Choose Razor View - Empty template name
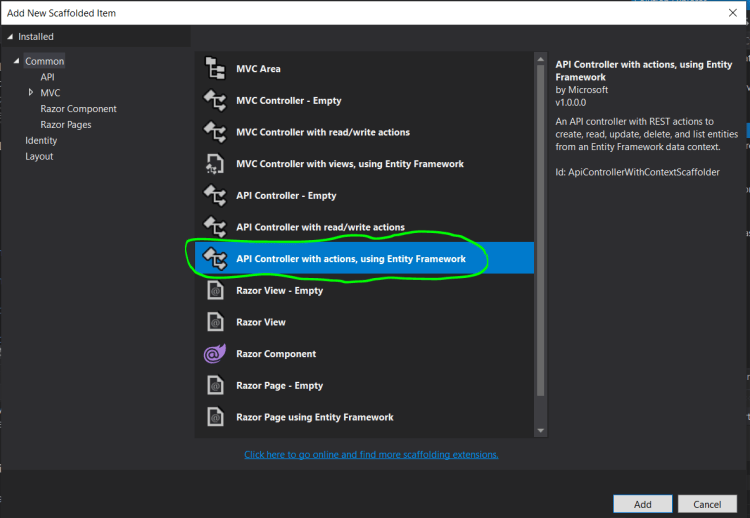Image resolution: width=750 pixels, height=518 pixels. pos(279,290)
